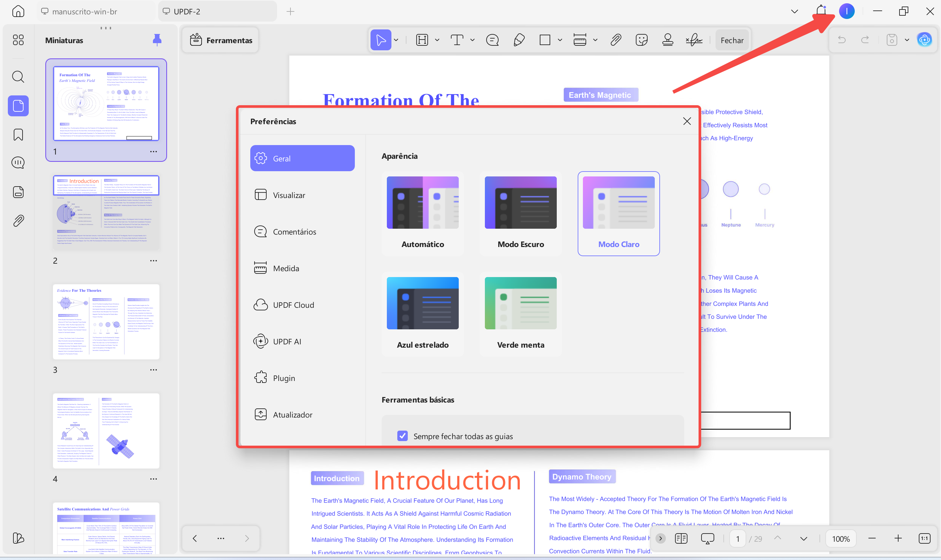The image size is (941, 560).
Task: Choose the Modo Claro appearance theme
Action: coord(619,214)
